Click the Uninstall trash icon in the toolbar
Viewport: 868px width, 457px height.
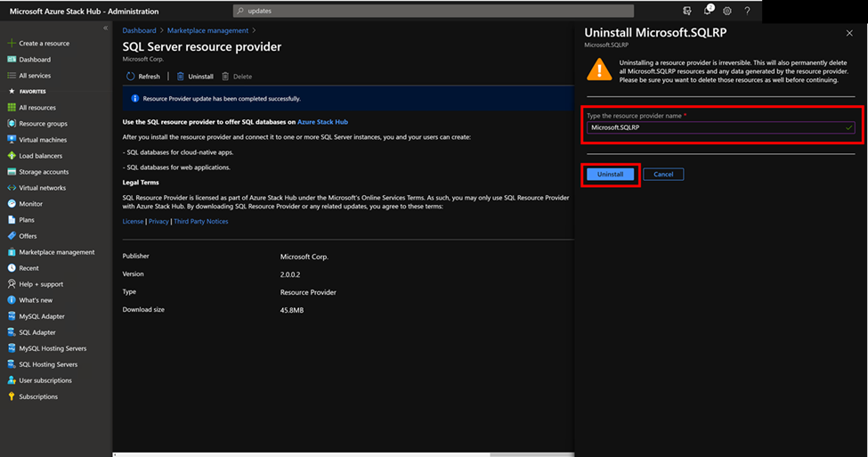(x=181, y=77)
